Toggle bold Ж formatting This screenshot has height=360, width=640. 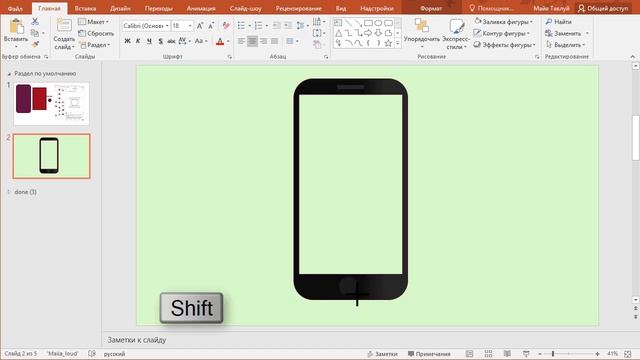(x=127, y=41)
